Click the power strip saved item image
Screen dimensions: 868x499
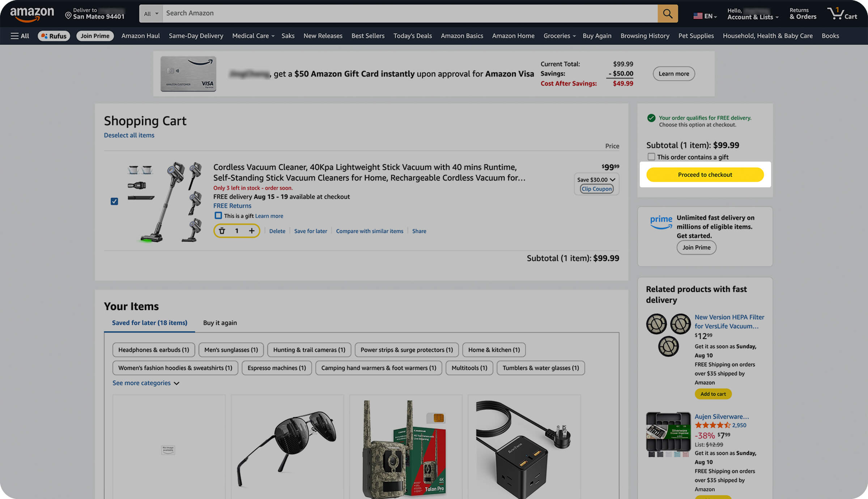pyautogui.click(x=524, y=449)
